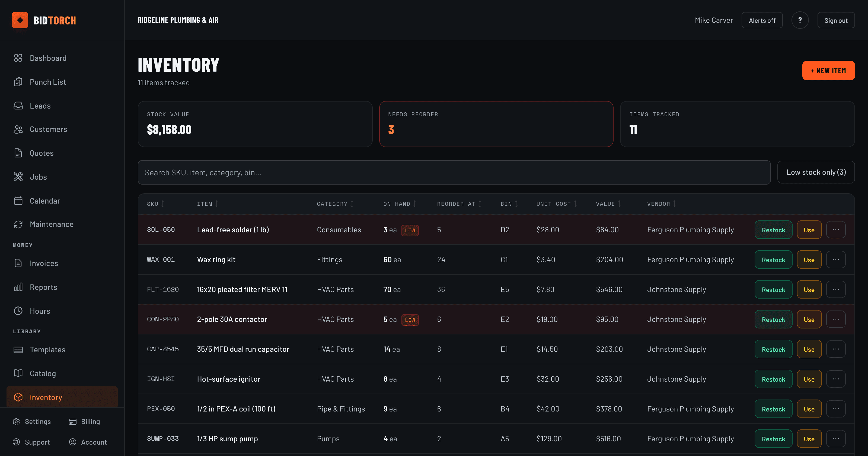Click the Stock Value summary card
868x456 pixels.
[255, 124]
